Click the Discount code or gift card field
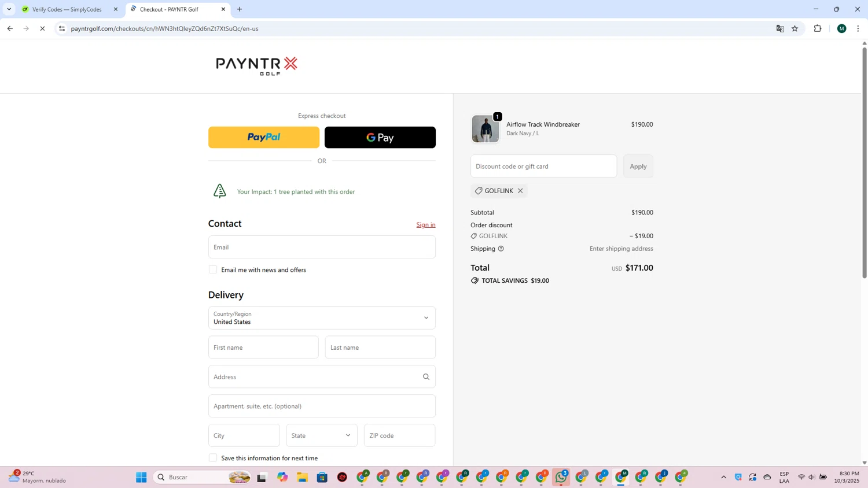Image resolution: width=868 pixels, height=488 pixels. pyautogui.click(x=543, y=167)
